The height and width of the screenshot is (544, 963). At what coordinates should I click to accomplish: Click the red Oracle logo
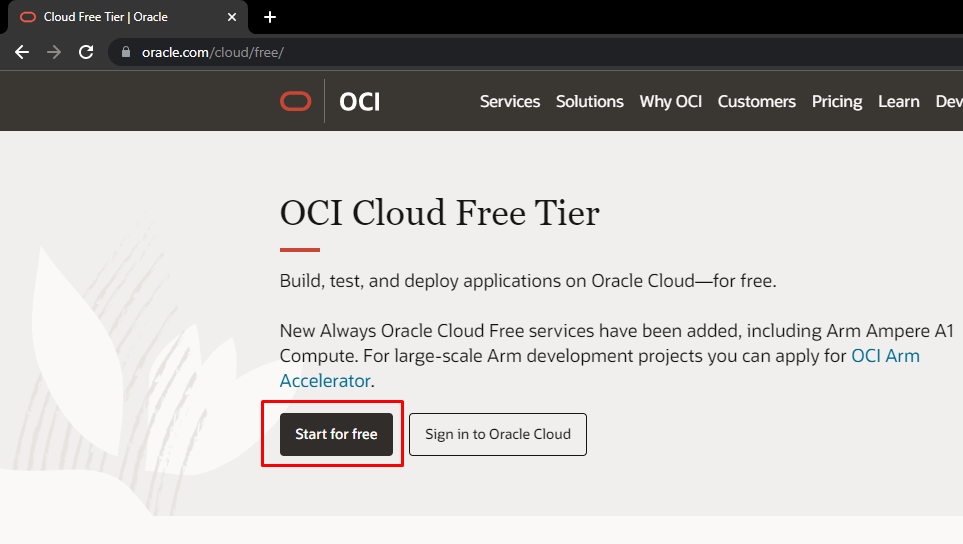coord(295,101)
